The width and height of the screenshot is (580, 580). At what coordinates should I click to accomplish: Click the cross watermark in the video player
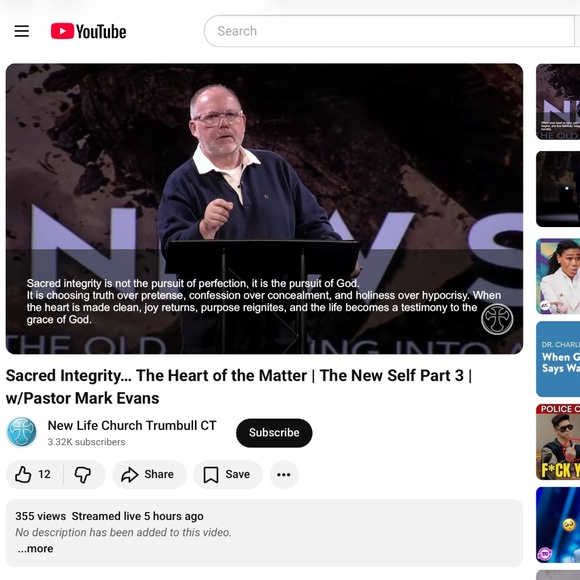[497, 319]
